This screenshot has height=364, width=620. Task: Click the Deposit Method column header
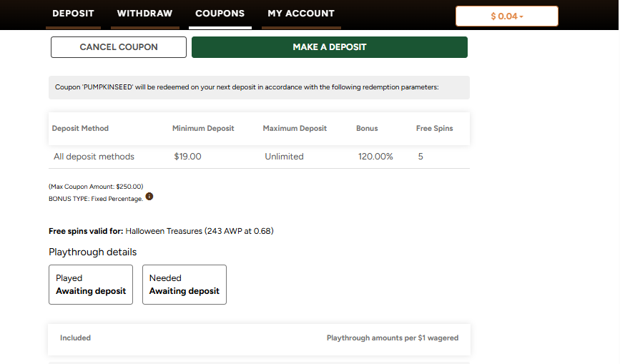click(x=80, y=129)
